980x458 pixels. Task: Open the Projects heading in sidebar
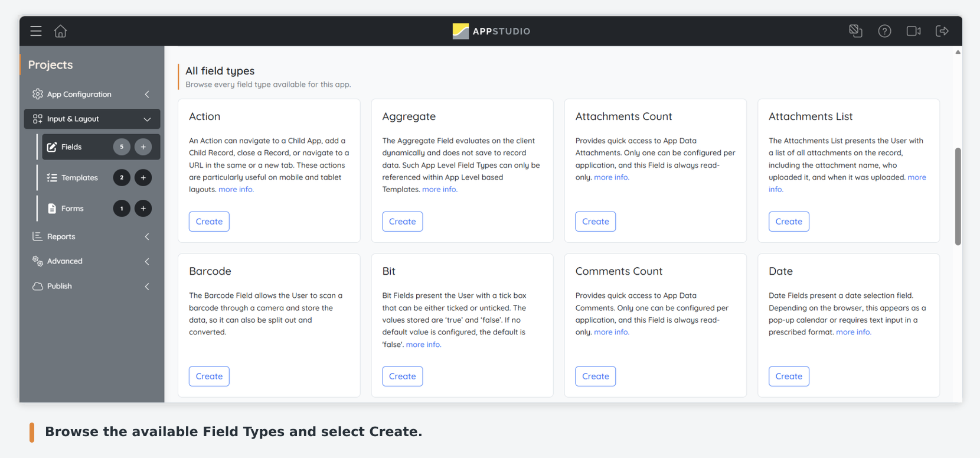[x=50, y=65]
